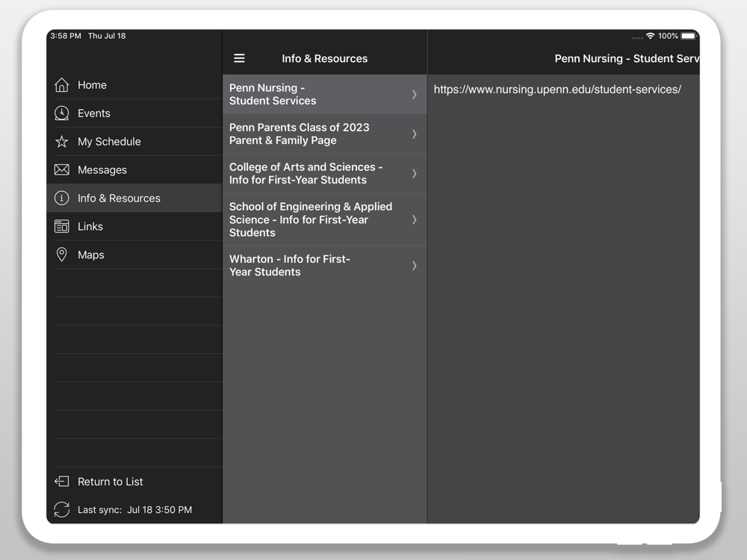Open the nursing.upenn.edu student-services link
This screenshot has height=560, width=747.
point(557,90)
